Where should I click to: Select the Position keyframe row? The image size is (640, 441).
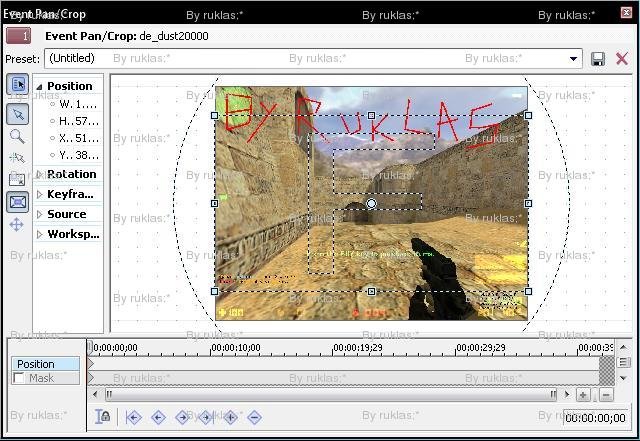click(x=45, y=364)
